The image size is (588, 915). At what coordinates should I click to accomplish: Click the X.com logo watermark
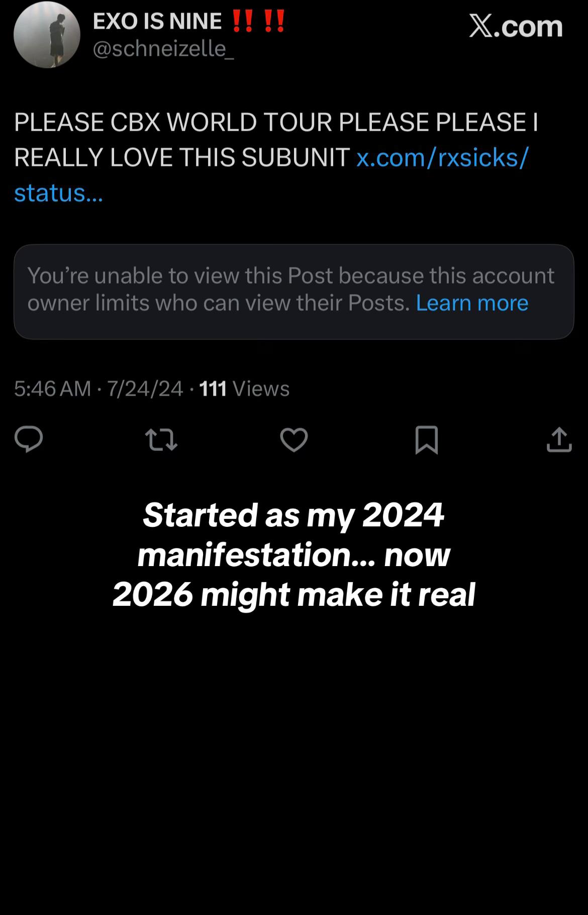[x=516, y=26]
